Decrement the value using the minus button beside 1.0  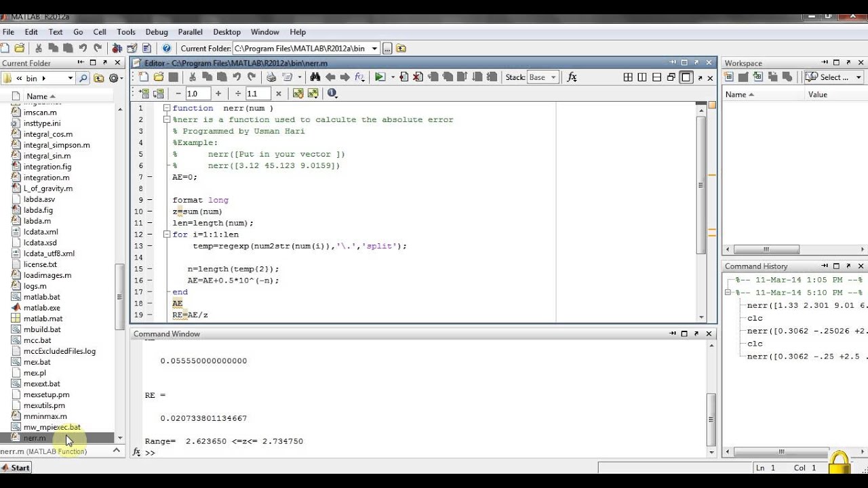tap(178, 94)
